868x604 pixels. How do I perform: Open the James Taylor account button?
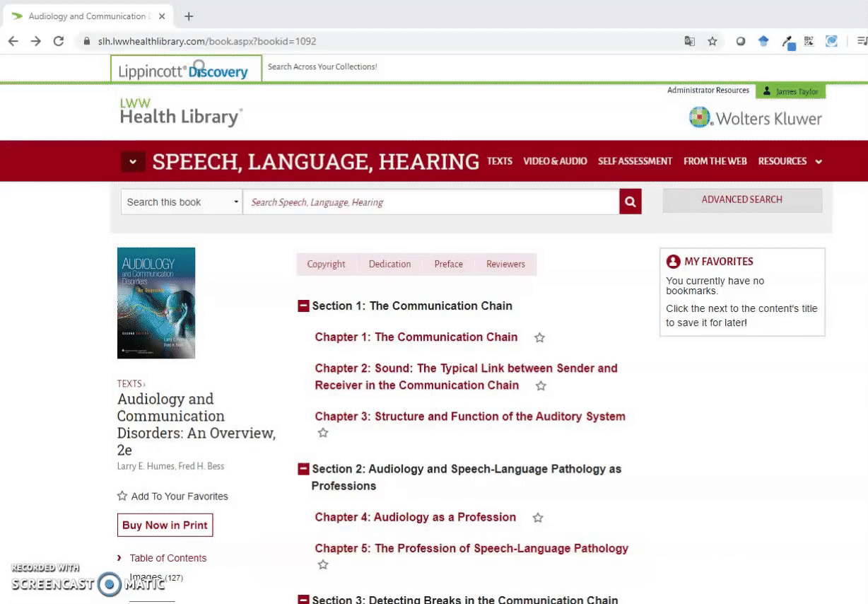point(790,91)
